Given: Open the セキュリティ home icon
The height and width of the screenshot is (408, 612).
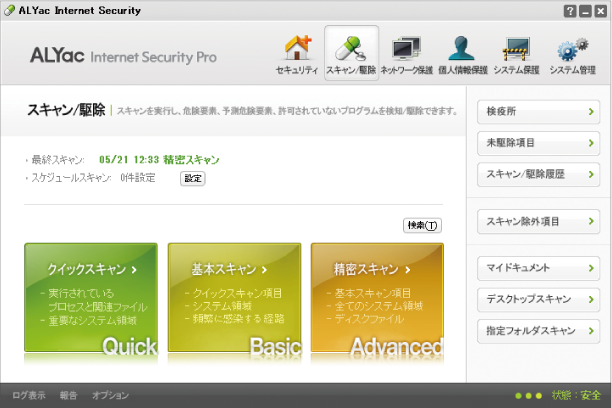Looking at the screenshot, I should pyautogui.click(x=297, y=54).
